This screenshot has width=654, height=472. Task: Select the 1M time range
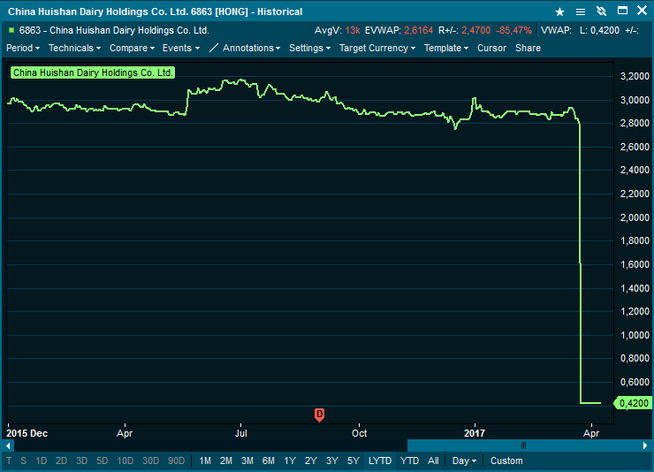click(205, 461)
